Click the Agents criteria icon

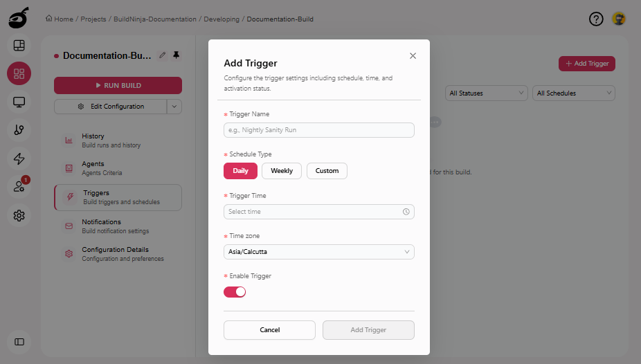69,168
